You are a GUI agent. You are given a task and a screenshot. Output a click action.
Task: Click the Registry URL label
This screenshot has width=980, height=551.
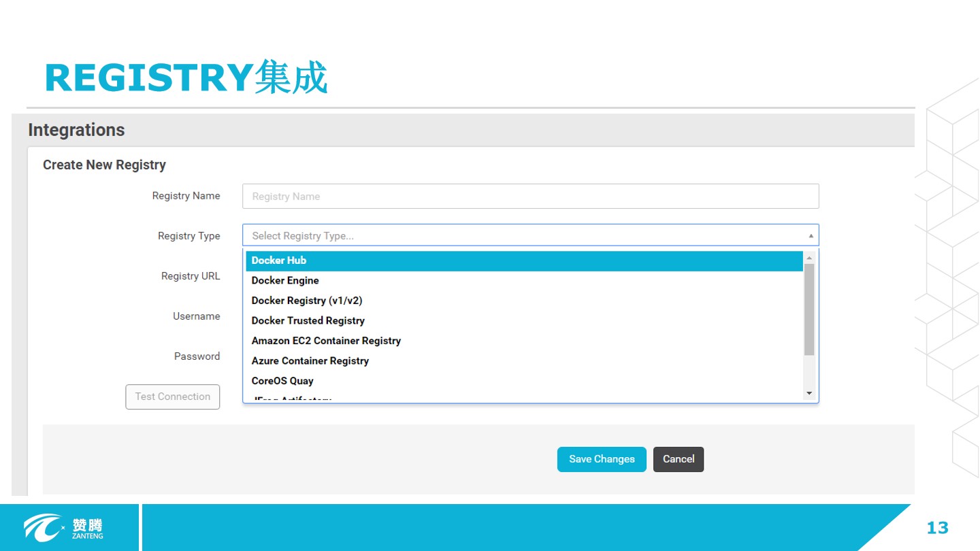(x=191, y=276)
